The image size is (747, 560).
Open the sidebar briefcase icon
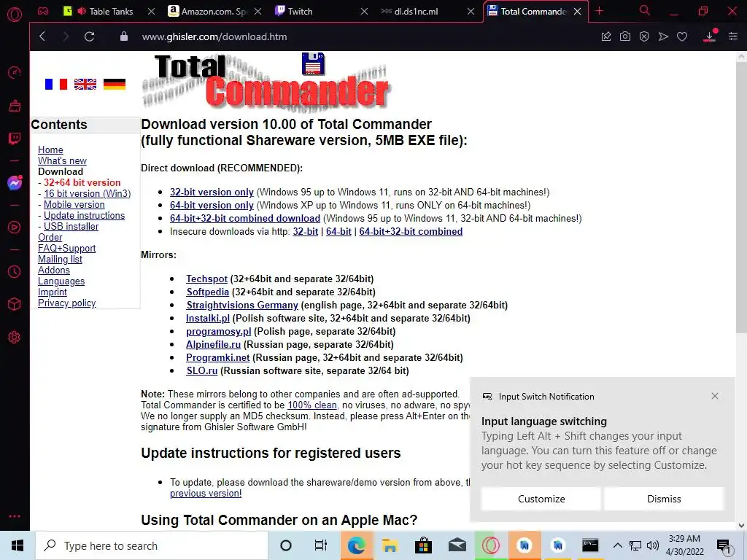click(x=15, y=106)
